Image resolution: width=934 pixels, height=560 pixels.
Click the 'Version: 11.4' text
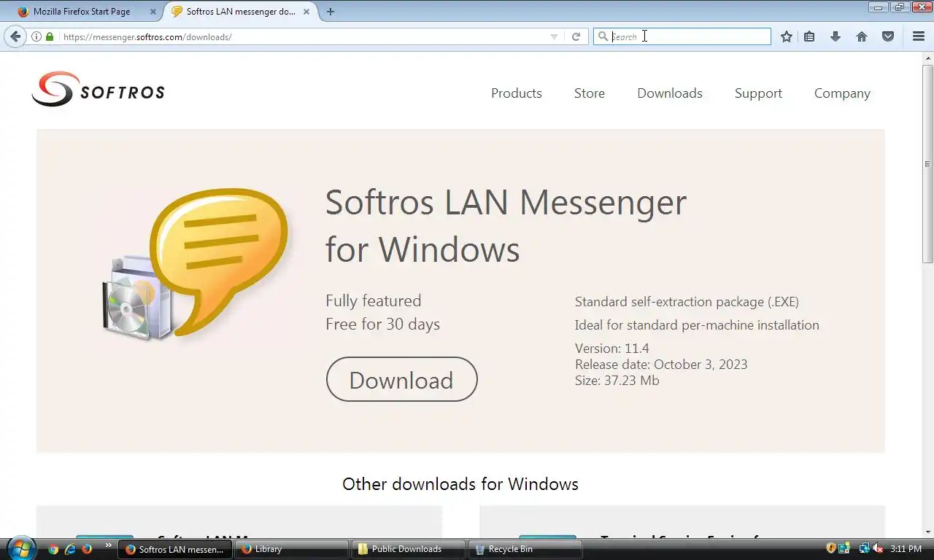click(x=611, y=349)
